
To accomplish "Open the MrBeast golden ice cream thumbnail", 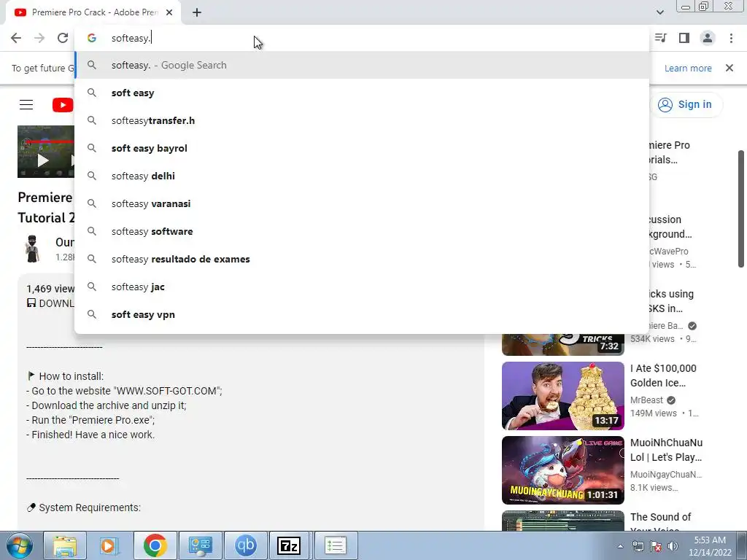I will 562,396.
